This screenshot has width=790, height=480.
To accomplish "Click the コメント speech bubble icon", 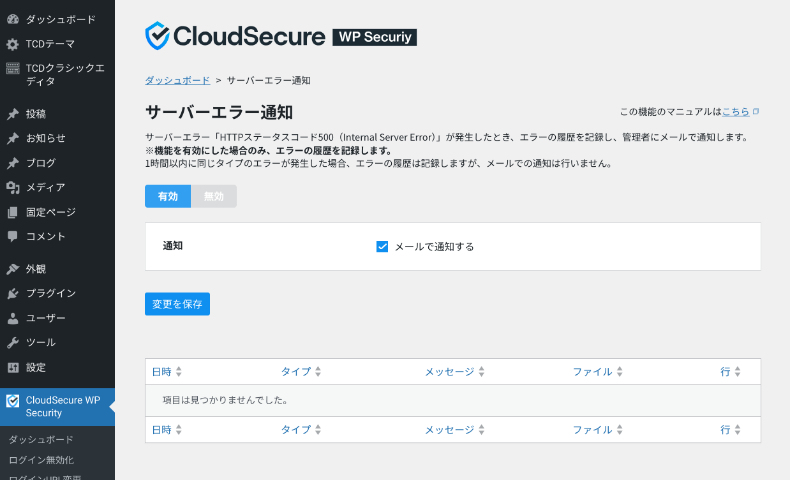I will tap(13, 236).
